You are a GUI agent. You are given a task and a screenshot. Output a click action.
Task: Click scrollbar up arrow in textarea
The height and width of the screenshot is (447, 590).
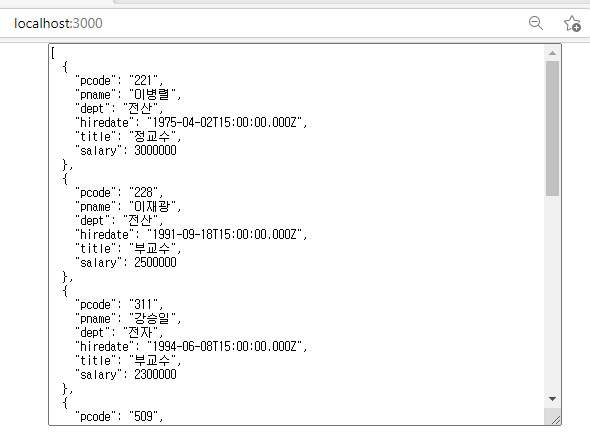tap(552, 53)
